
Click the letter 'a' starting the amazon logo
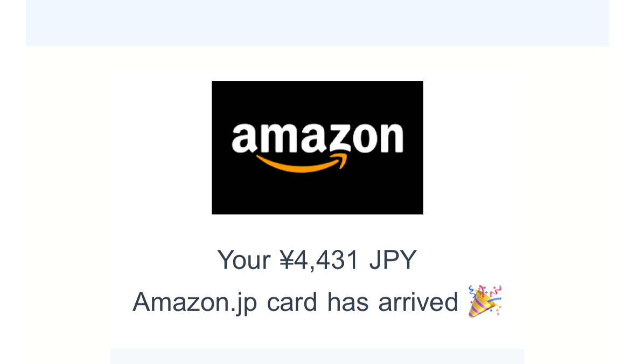[x=244, y=138]
